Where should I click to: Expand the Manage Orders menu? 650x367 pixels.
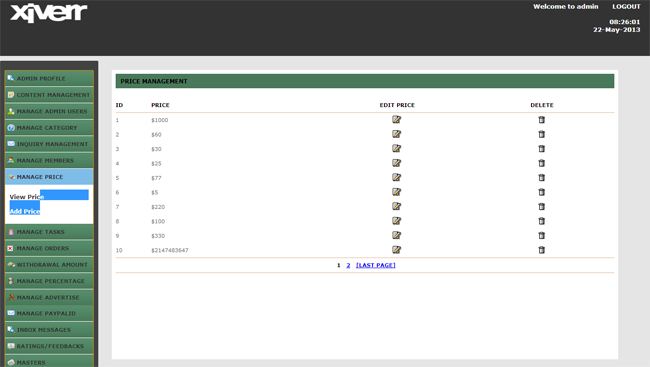[49, 248]
